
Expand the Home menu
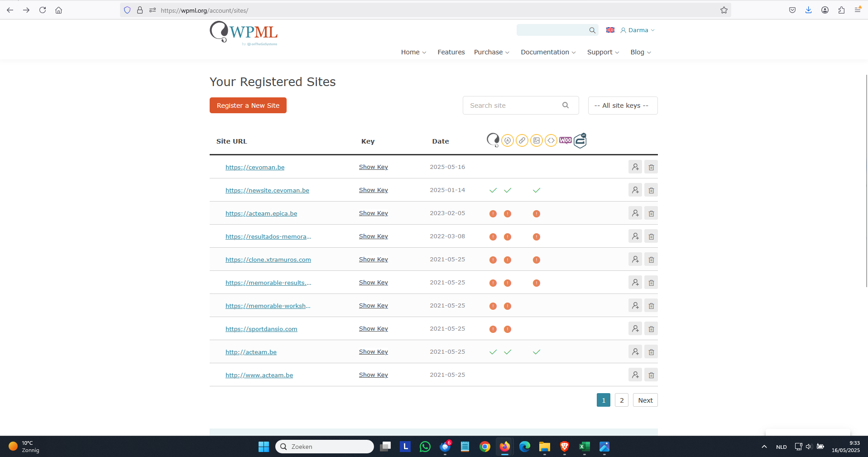pos(413,52)
